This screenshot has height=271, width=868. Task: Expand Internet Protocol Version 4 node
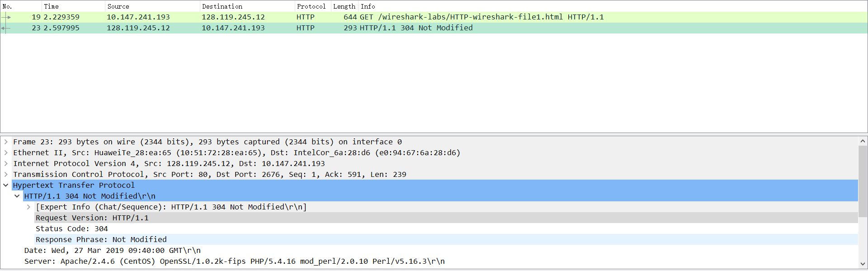[x=6, y=163]
